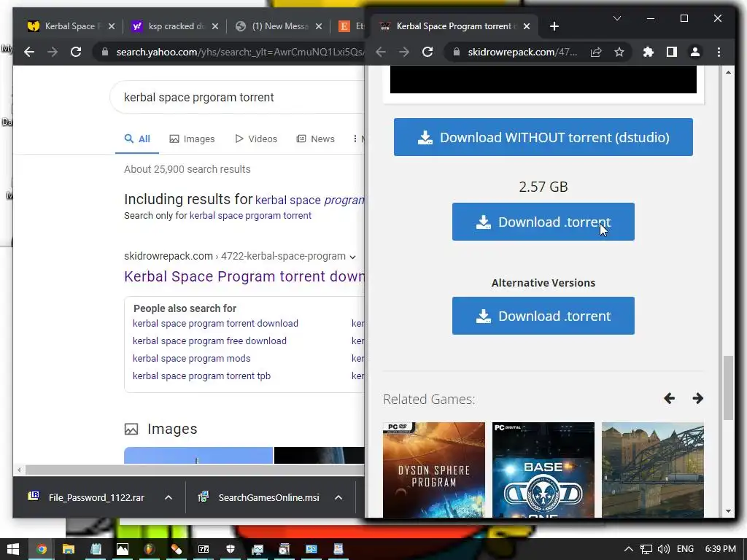Close the ksp cracked tab
This screenshot has height=560, width=747.
pos(215,26)
